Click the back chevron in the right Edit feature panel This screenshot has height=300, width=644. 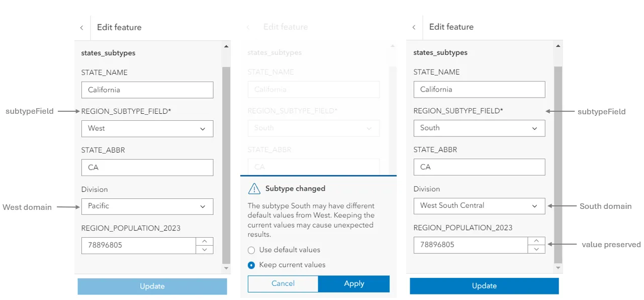coord(413,27)
